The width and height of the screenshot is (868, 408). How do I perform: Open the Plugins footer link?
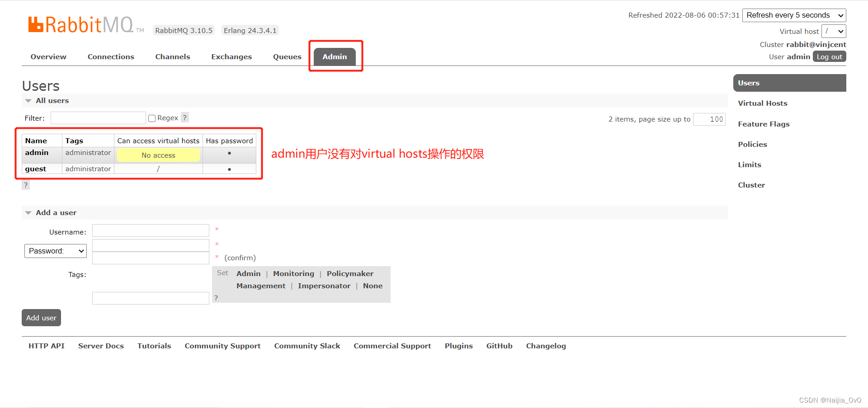(458, 346)
